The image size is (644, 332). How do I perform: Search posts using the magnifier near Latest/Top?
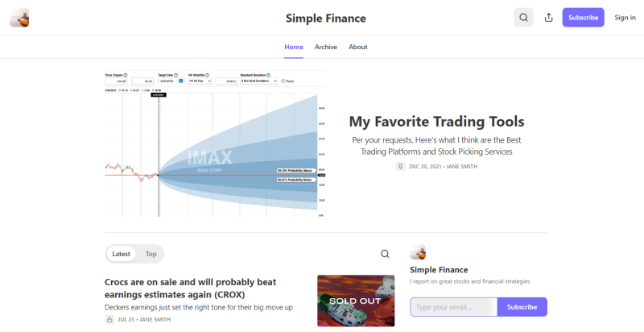[385, 254]
